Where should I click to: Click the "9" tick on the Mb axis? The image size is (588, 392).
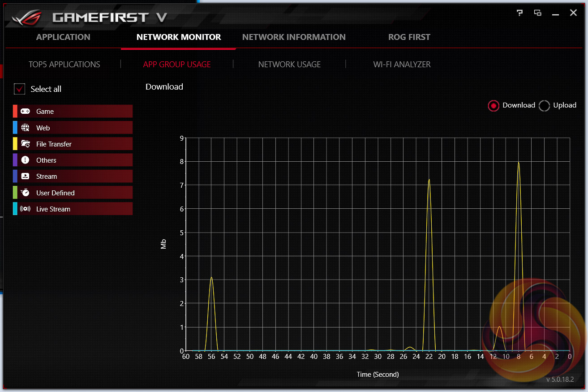click(x=182, y=138)
